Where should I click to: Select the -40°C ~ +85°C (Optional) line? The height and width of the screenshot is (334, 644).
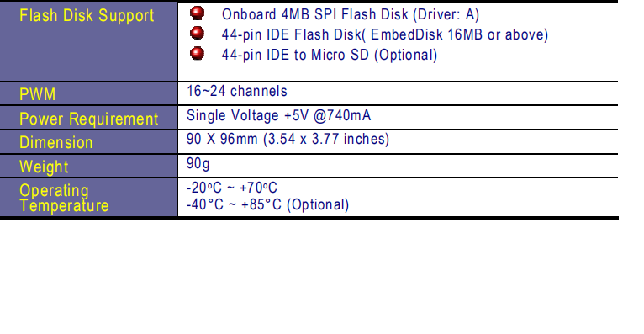(x=268, y=204)
